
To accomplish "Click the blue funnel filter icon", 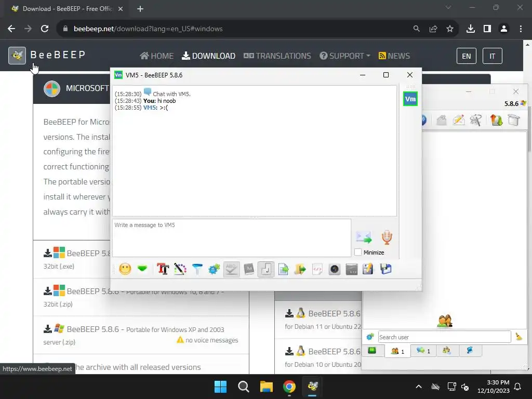I will point(197,270).
